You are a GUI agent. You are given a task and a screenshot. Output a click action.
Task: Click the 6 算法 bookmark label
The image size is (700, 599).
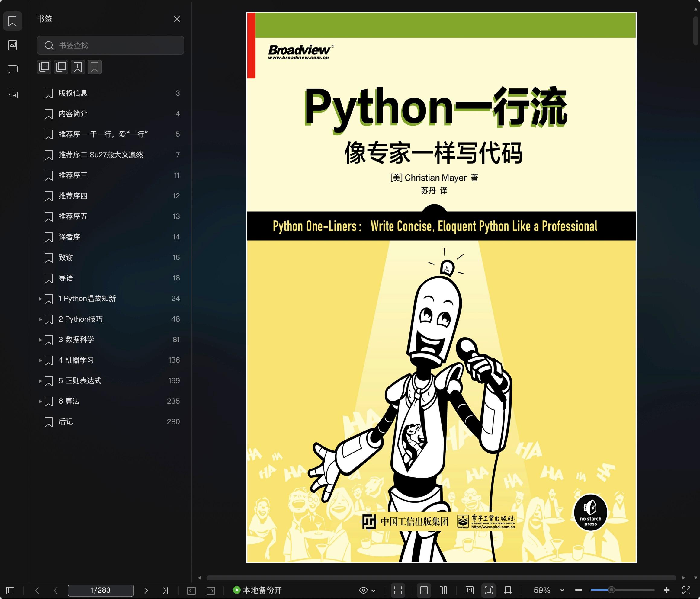[69, 401]
